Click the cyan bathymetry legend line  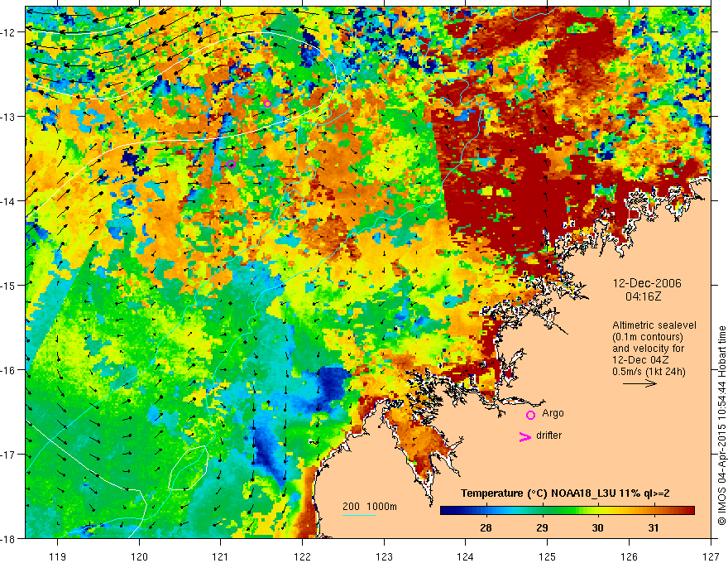click(359, 515)
